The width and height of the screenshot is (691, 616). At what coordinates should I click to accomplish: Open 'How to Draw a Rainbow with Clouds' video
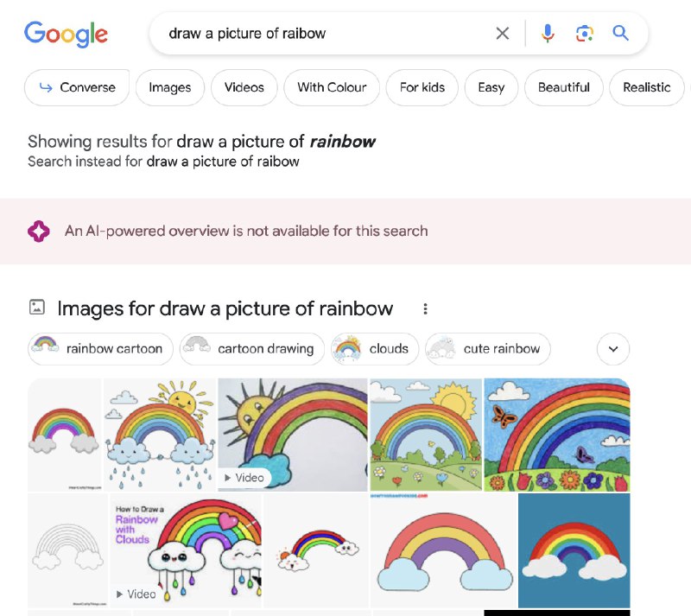point(186,550)
